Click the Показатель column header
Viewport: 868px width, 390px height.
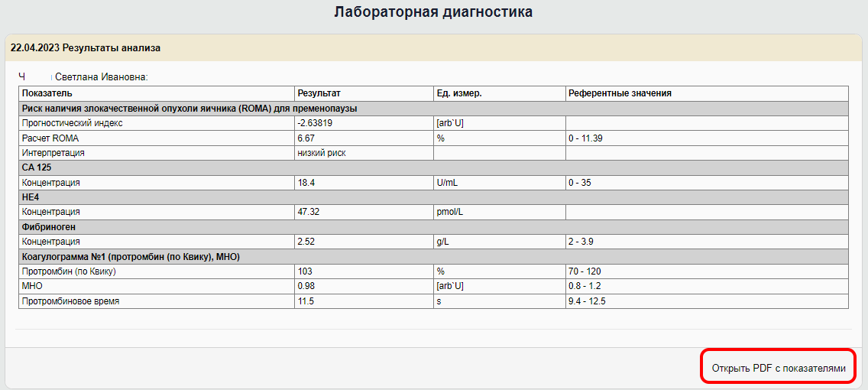[x=47, y=93]
